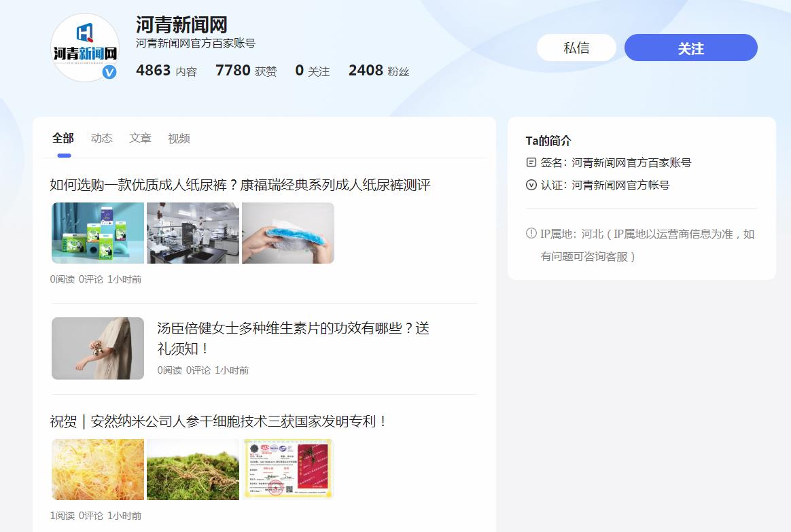791x532 pixels.
Task: Click the IP属地 info circle icon
Action: point(531,234)
